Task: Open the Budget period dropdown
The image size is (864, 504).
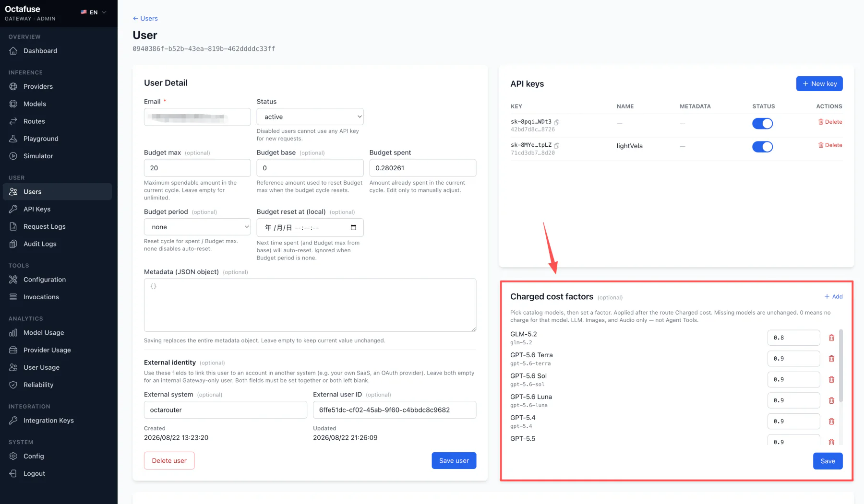Action: tap(197, 227)
